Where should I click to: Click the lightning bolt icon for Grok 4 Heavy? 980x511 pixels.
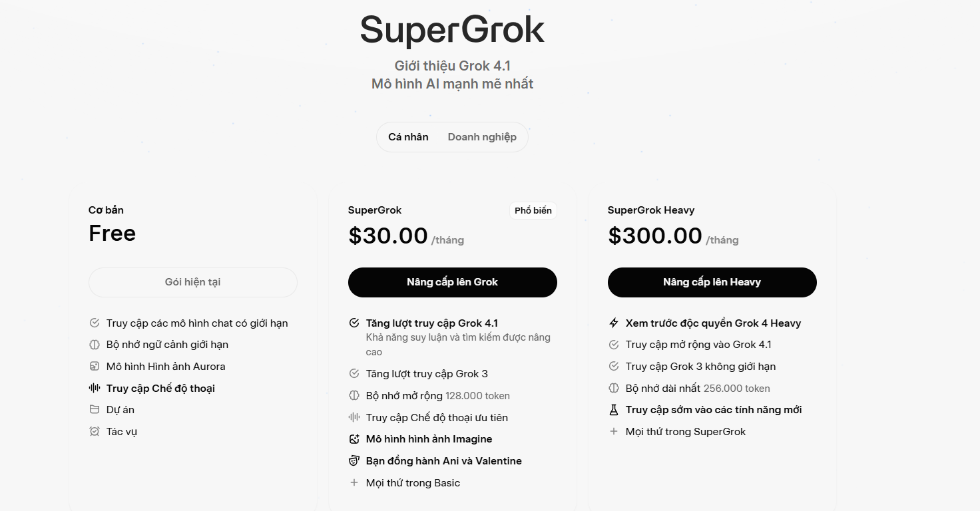(x=614, y=323)
